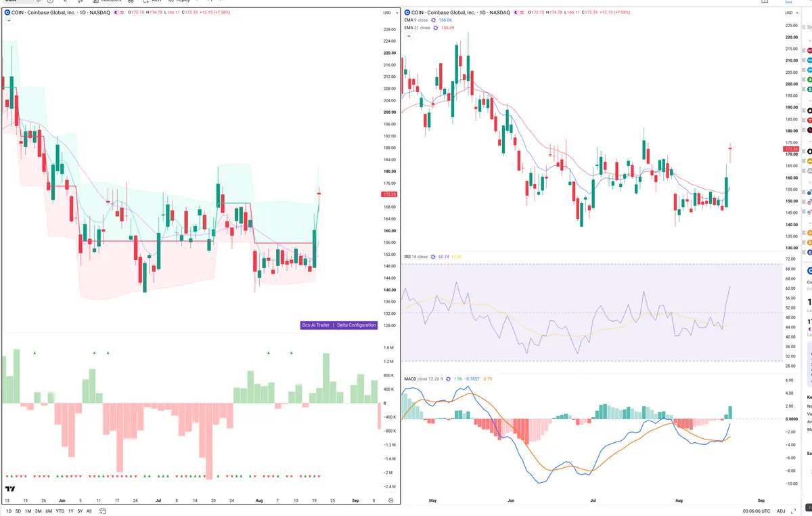Viewport: 812px width, 516px height.
Task: Select the MACD close 12 26 9 legend
Action: (x=424, y=379)
